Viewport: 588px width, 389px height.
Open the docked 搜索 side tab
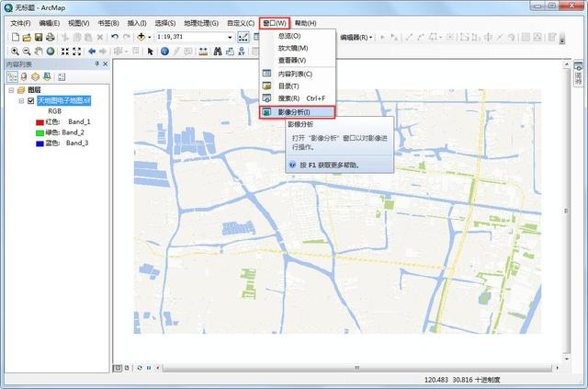point(579,74)
